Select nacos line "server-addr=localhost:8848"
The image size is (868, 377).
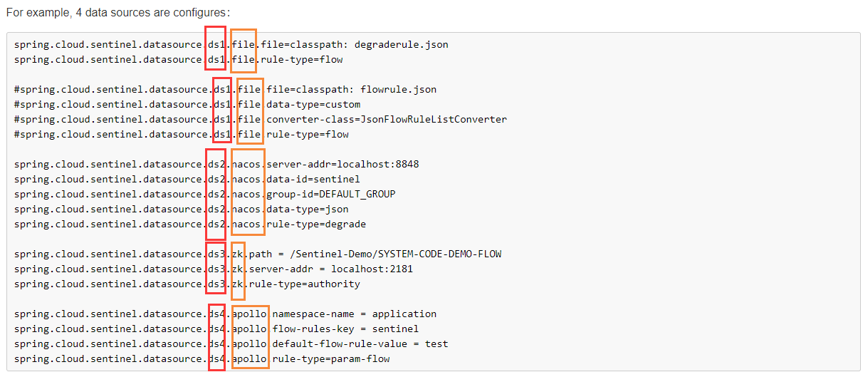tap(216, 165)
